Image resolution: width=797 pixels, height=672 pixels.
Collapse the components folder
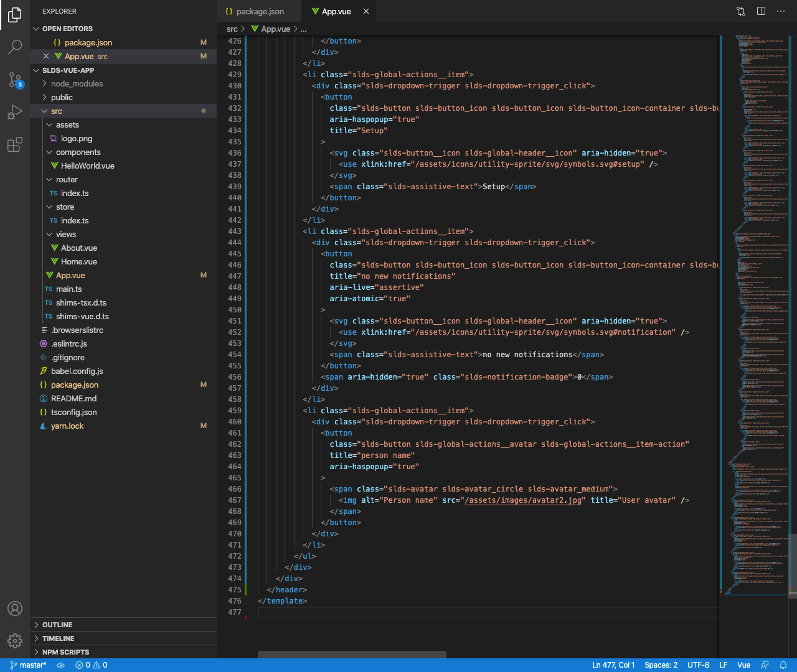78,152
